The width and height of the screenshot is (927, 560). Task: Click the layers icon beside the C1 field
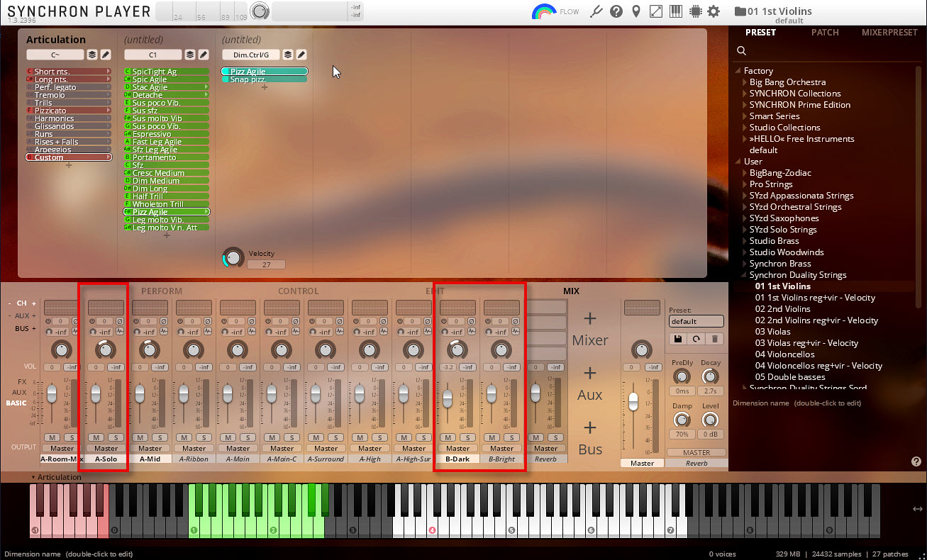coord(190,55)
